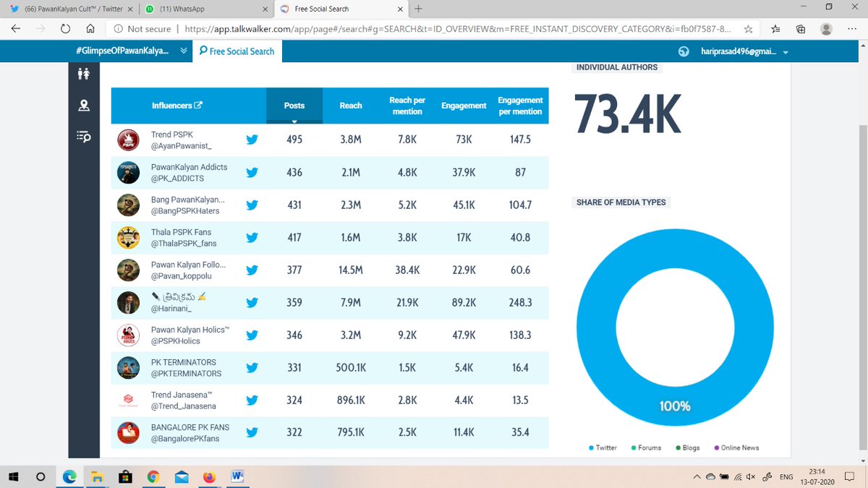Switch to WhatsApp browser tab

(x=205, y=9)
